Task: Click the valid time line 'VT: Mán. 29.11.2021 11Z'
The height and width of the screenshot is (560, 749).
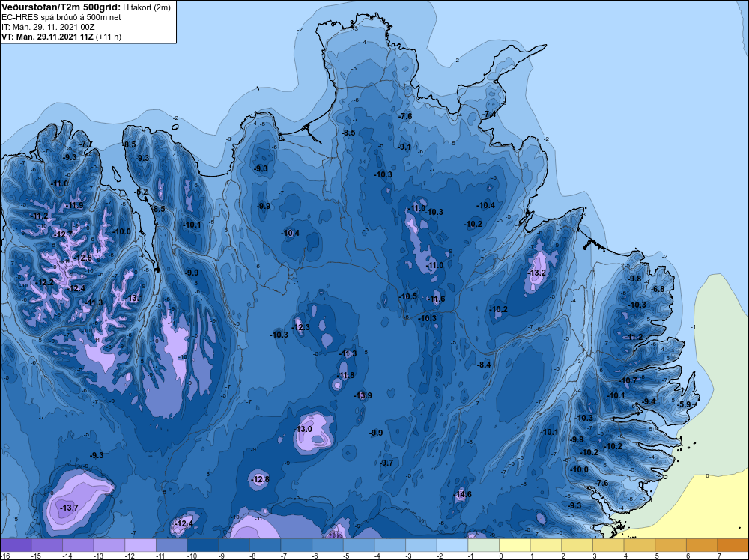Action: pos(48,37)
